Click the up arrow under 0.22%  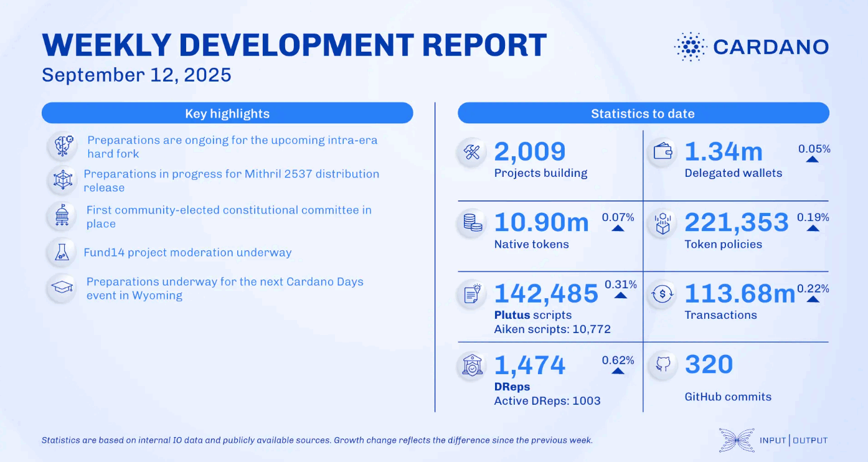pyautogui.click(x=813, y=299)
